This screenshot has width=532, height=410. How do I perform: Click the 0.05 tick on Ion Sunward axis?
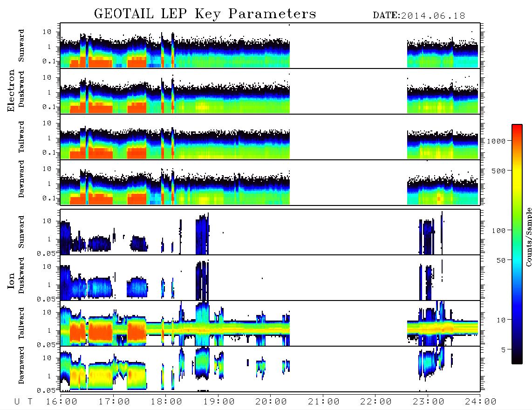[x=46, y=253]
